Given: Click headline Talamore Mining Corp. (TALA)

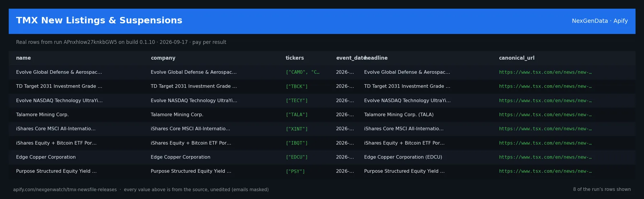Looking at the screenshot, I should pyautogui.click(x=399, y=115).
